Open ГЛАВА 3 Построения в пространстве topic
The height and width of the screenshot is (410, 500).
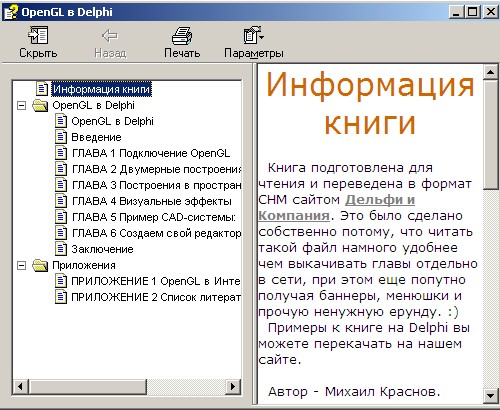(156, 185)
